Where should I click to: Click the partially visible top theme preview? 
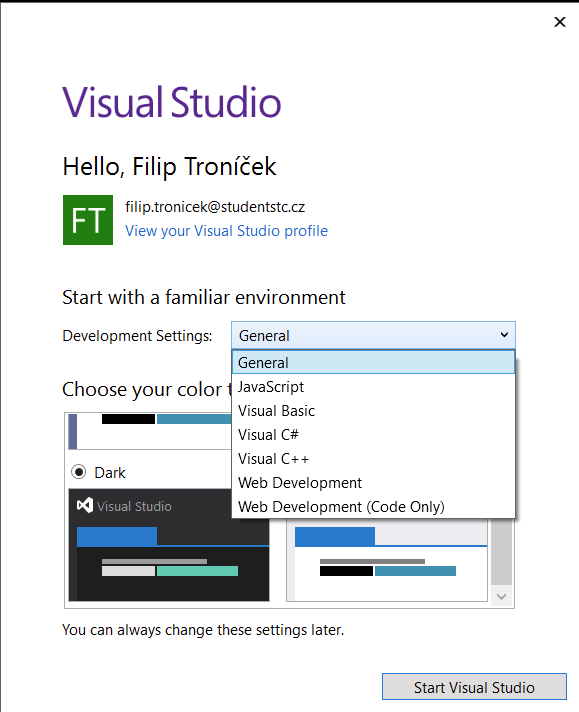pos(150,431)
